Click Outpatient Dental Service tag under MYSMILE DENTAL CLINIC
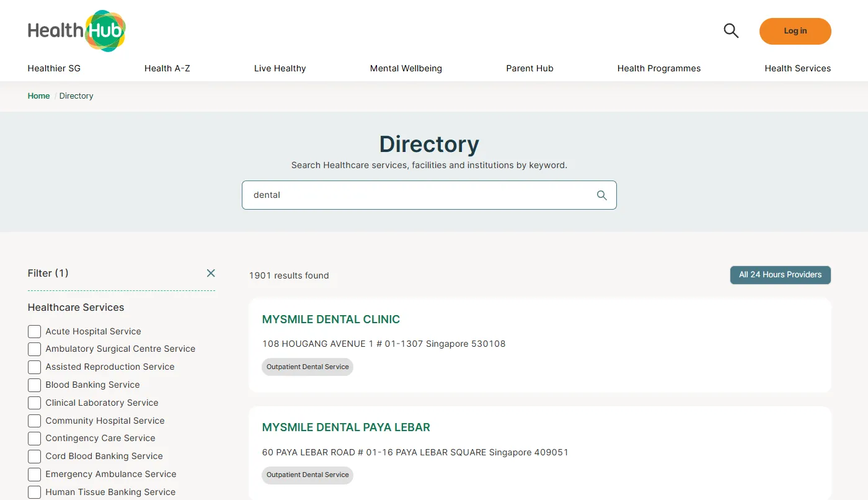Image resolution: width=868 pixels, height=500 pixels. 308,367
